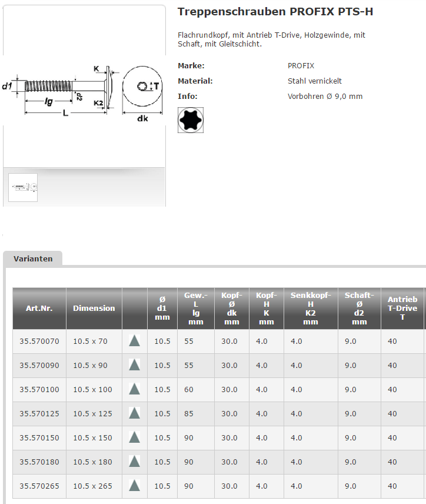Open the Varianten tab
This screenshot has height=504, width=426.
33,258
